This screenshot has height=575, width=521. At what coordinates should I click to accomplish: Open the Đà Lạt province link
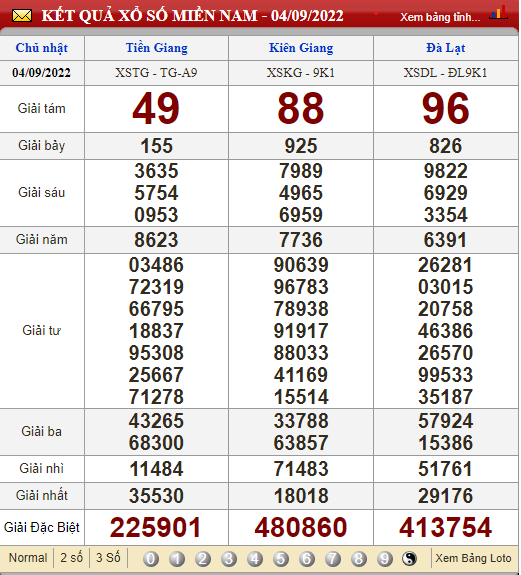coord(445,48)
